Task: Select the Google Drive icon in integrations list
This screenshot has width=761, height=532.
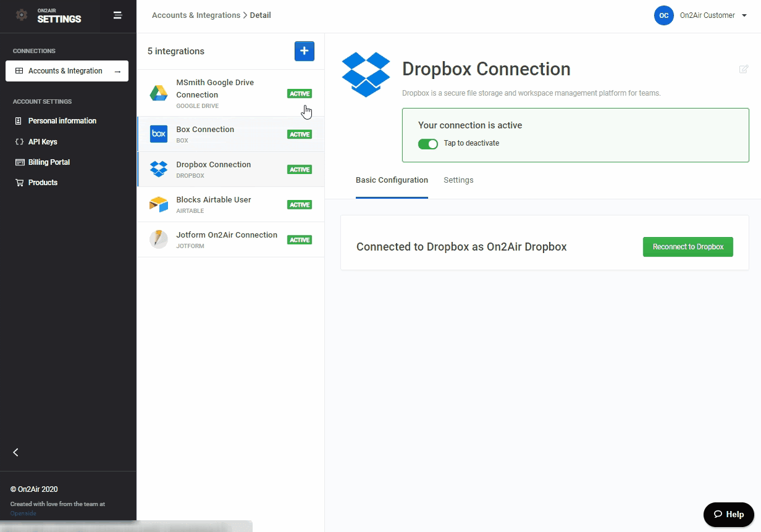Action: pos(159,93)
